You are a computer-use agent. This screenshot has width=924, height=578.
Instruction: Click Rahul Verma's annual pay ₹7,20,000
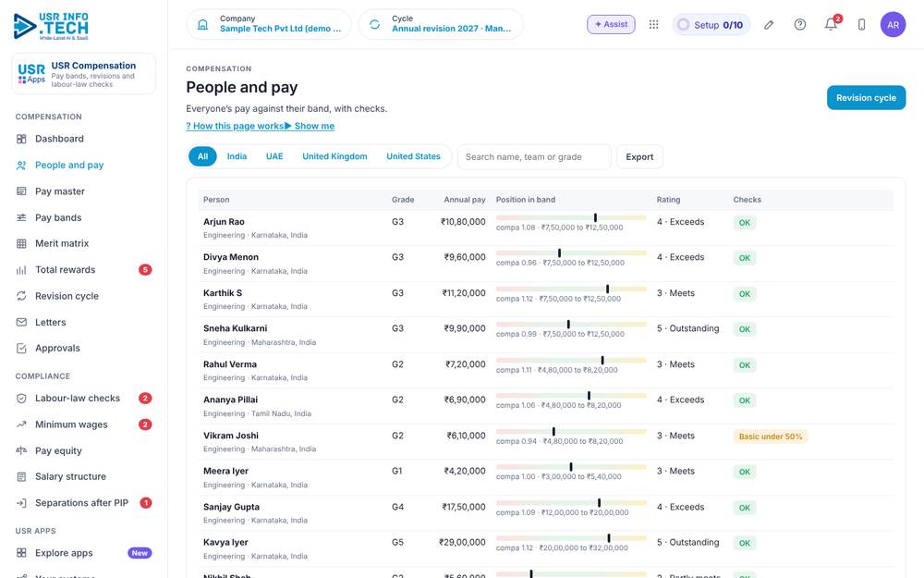coord(465,364)
